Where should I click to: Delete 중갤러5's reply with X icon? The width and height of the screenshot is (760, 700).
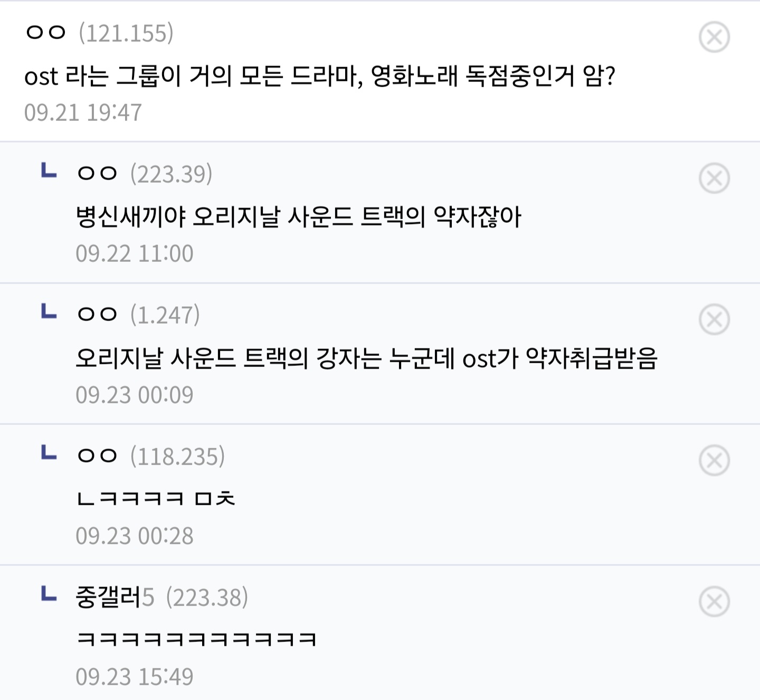click(x=714, y=601)
